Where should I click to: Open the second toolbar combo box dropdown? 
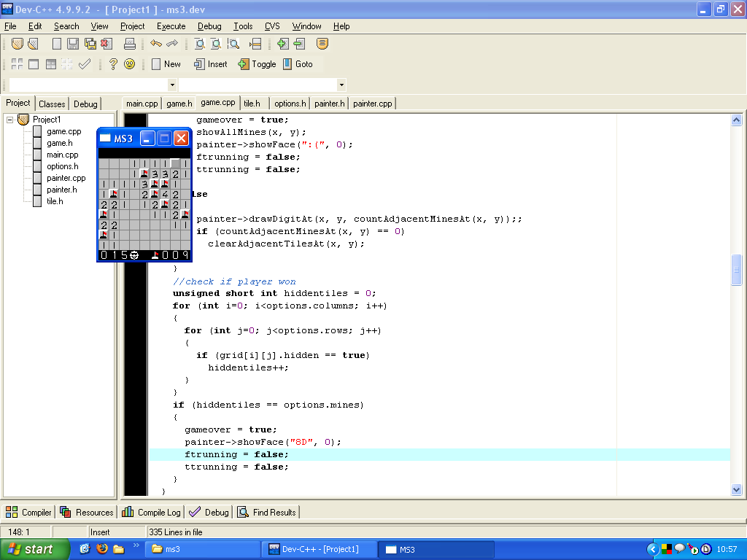point(341,85)
